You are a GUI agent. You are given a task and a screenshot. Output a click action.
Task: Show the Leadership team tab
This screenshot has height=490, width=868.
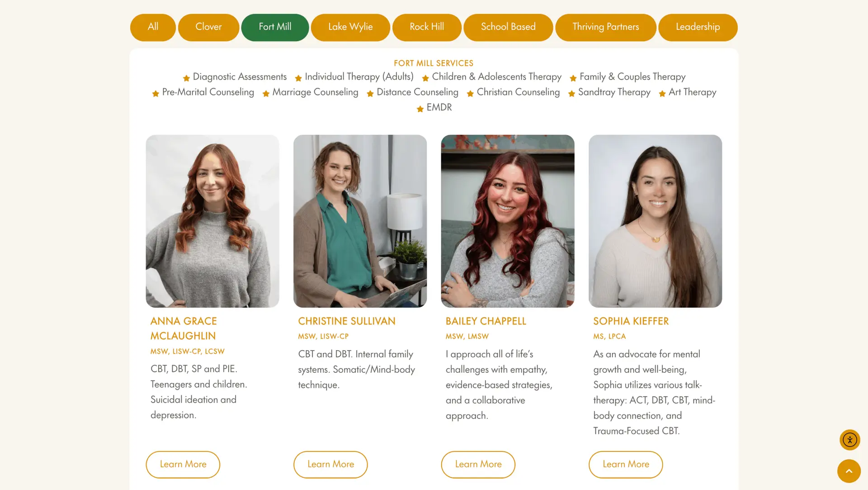point(698,27)
